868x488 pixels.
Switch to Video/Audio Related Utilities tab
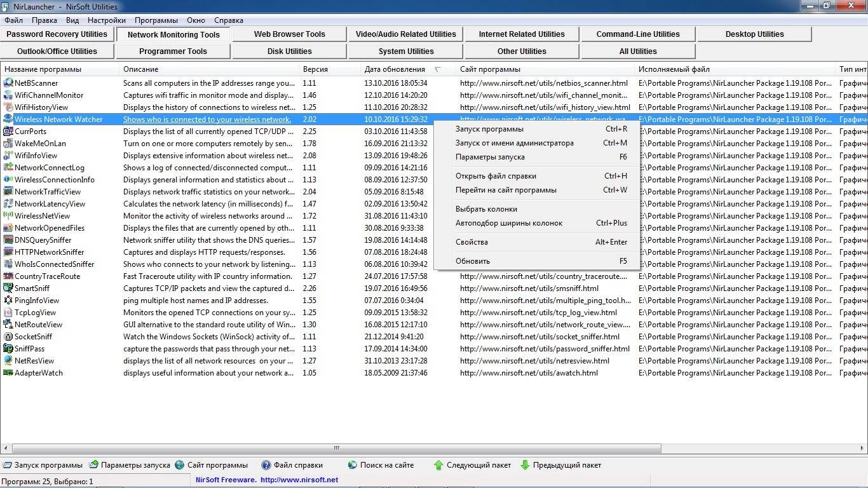coord(405,34)
